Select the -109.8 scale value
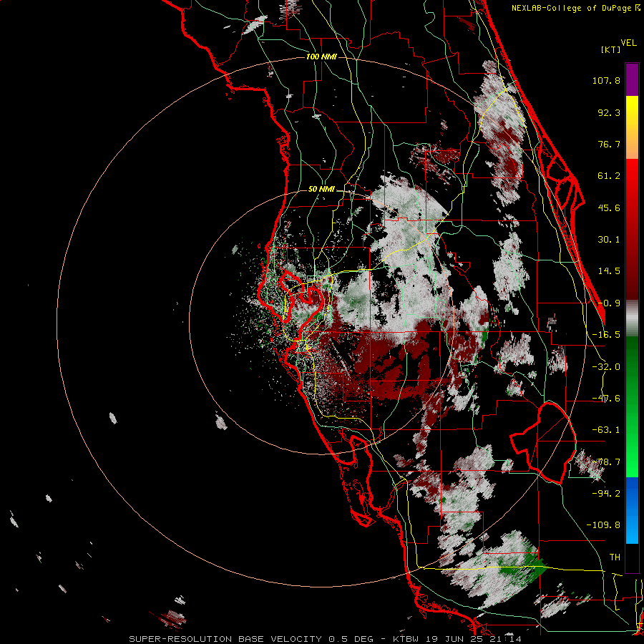The width and height of the screenshot is (644, 644). [603, 525]
